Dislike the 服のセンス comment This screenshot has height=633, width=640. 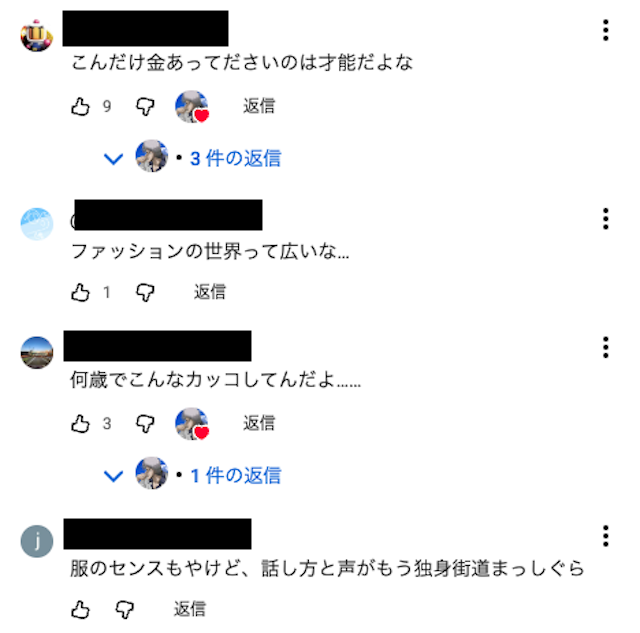coord(125,610)
